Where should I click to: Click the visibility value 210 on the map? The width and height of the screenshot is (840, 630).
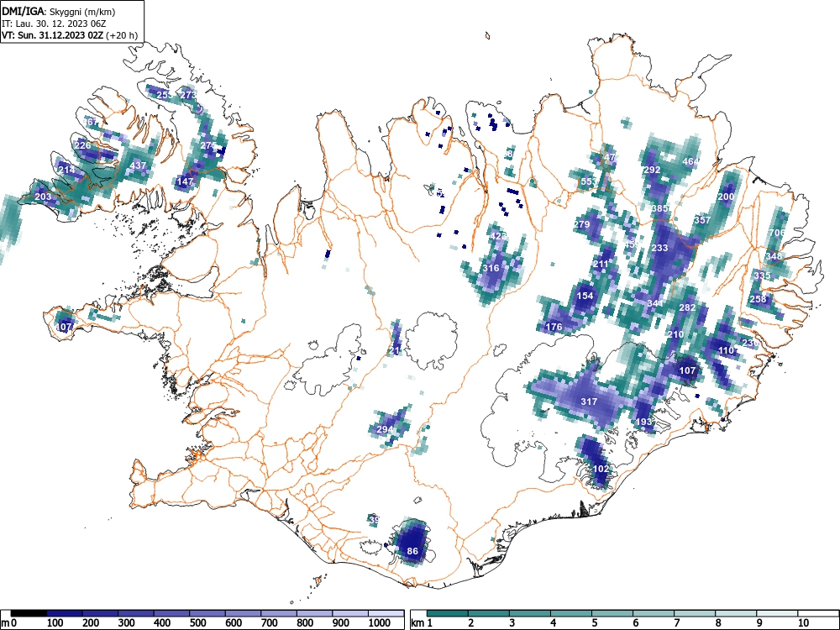(x=675, y=334)
